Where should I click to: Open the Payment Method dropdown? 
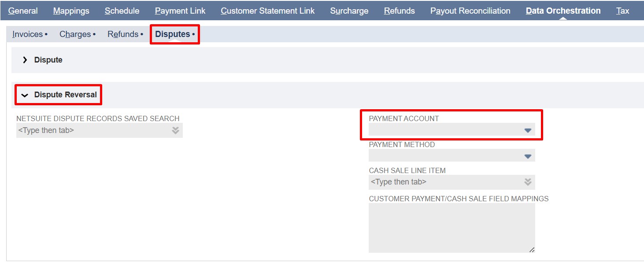pyautogui.click(x=452, y=155)
